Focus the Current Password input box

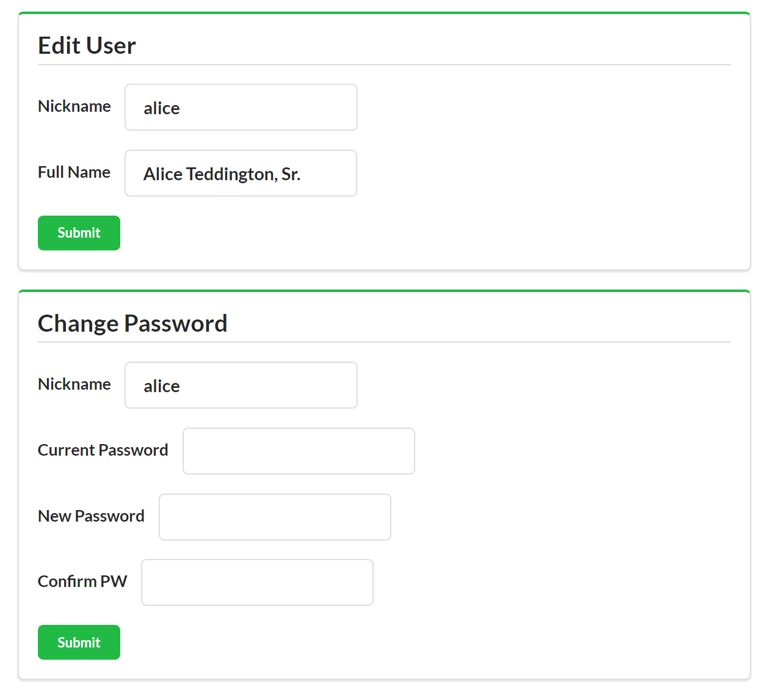click(299, 451)
